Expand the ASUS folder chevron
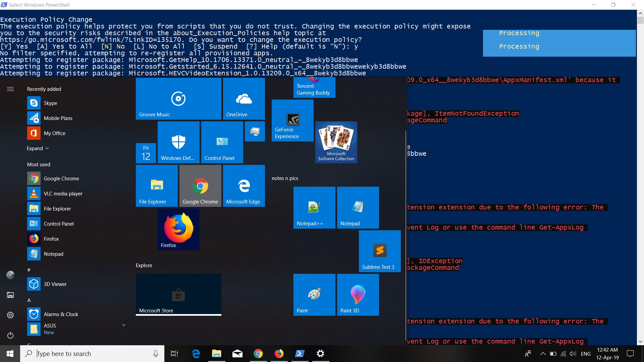 pyautogui.click(x=124, y=325)
